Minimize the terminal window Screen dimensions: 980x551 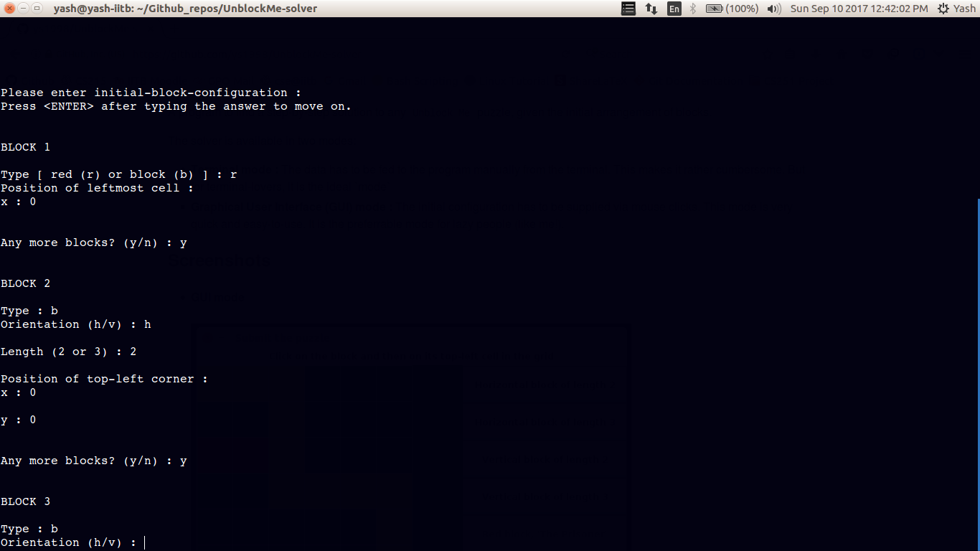tap(23, 9)
